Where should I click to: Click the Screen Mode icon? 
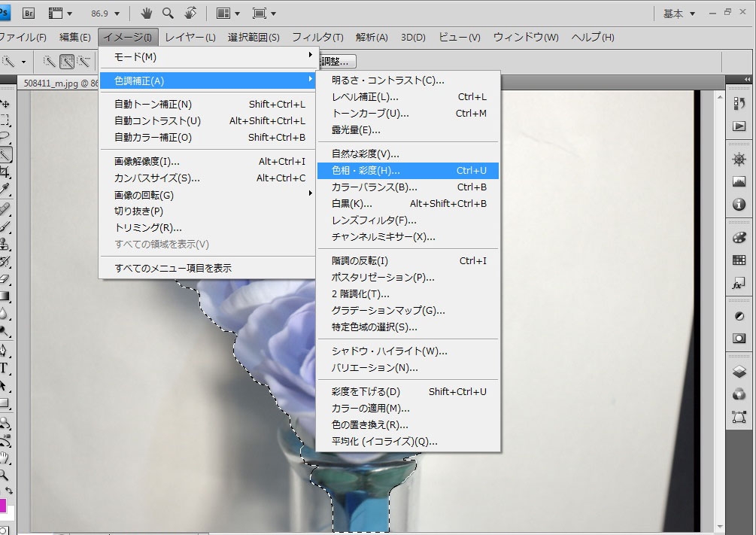(x=260, y=14)
